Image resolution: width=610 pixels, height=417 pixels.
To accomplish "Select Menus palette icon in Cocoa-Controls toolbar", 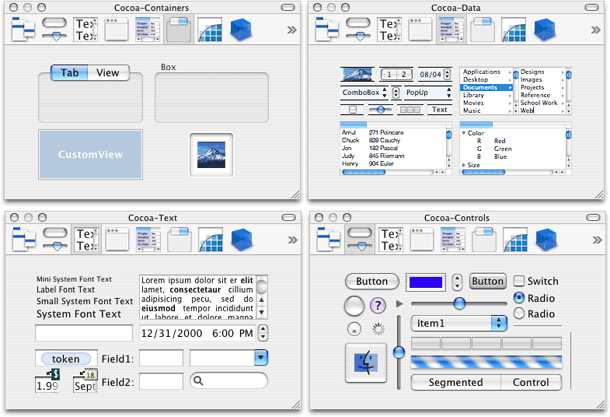I will click(329, 240).
